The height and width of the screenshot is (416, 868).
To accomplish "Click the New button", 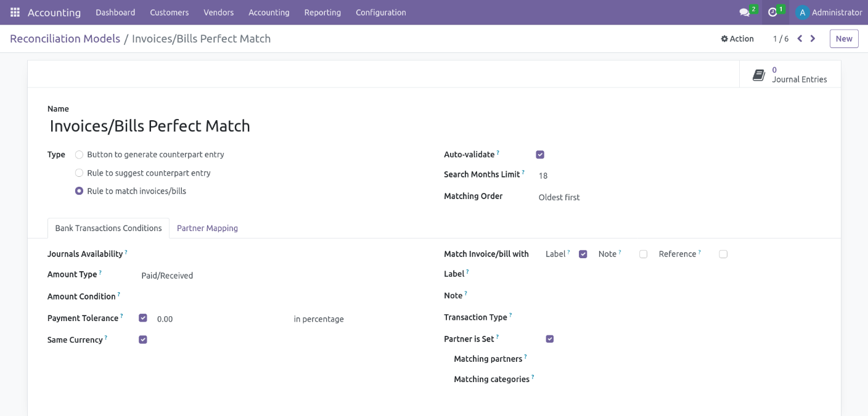I will click(x=843, y=39).
